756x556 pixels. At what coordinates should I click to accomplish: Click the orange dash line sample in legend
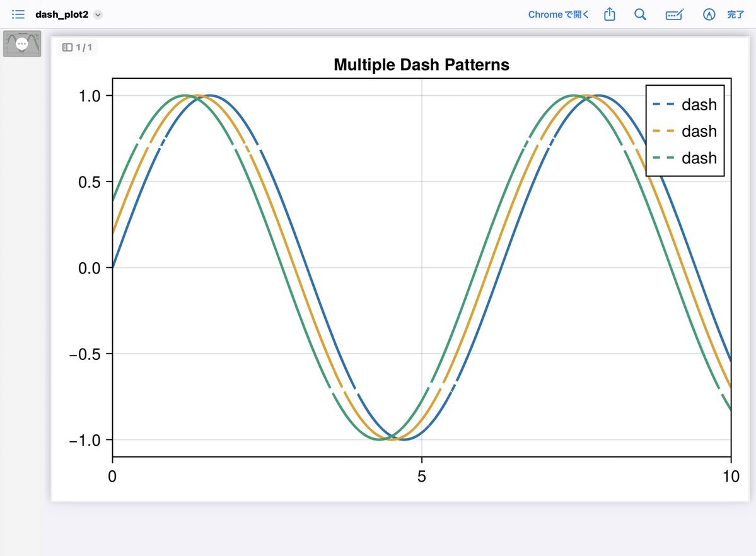coord(663,131)
